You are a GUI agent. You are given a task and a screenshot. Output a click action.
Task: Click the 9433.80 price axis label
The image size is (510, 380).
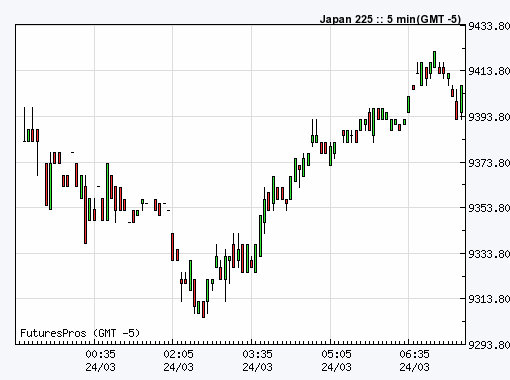click(489, 26)
